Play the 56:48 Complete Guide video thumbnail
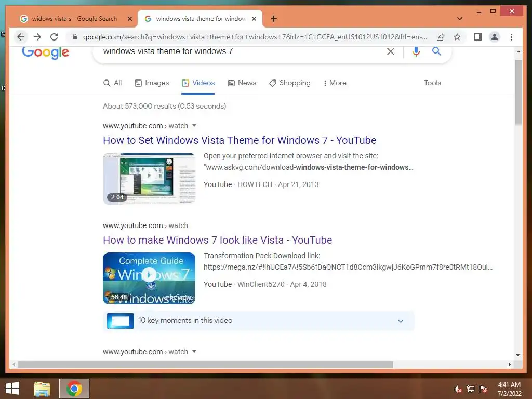 [149, 278]
